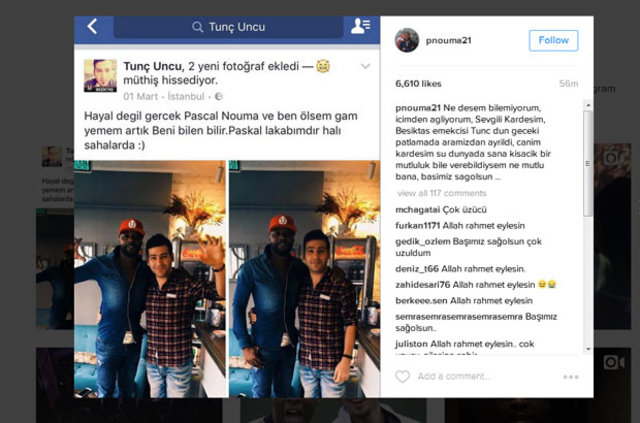Open the left photo with waving hand
The height and width of the screenshot is (423, 640).
coord(150,279)
